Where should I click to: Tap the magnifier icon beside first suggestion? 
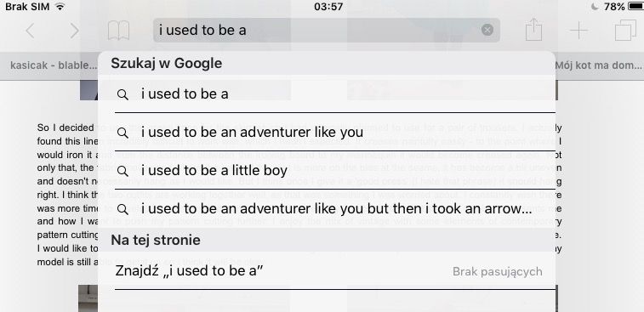tap(123, 95)
